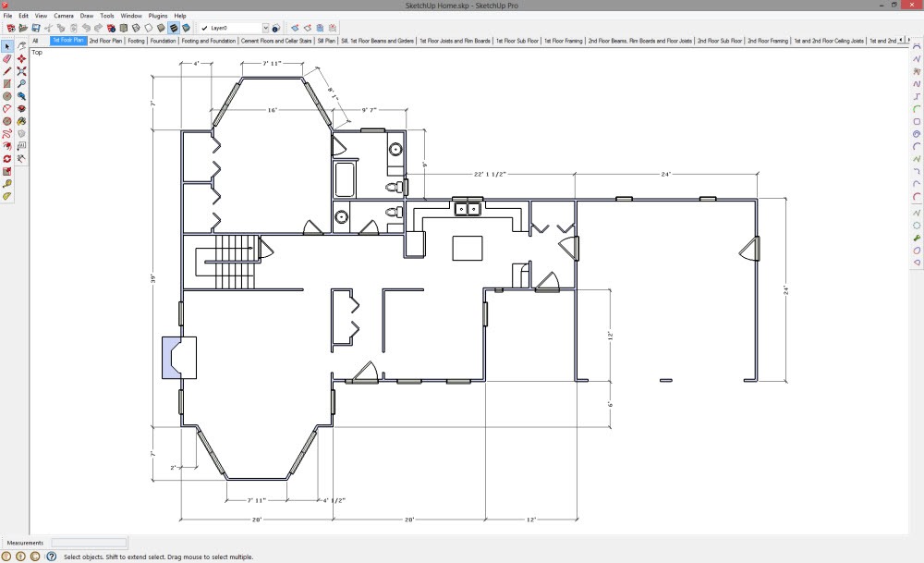The image size is (924, 563).
Task: Open the Plugins menu
Action: (x=158, y=16)
